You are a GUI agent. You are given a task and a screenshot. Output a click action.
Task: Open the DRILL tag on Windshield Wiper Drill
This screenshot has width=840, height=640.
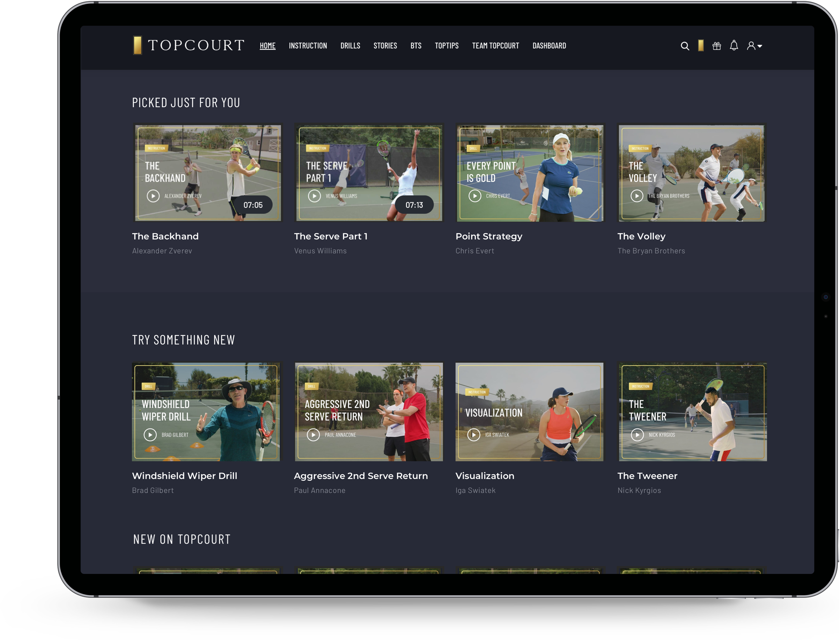[149, 386]
